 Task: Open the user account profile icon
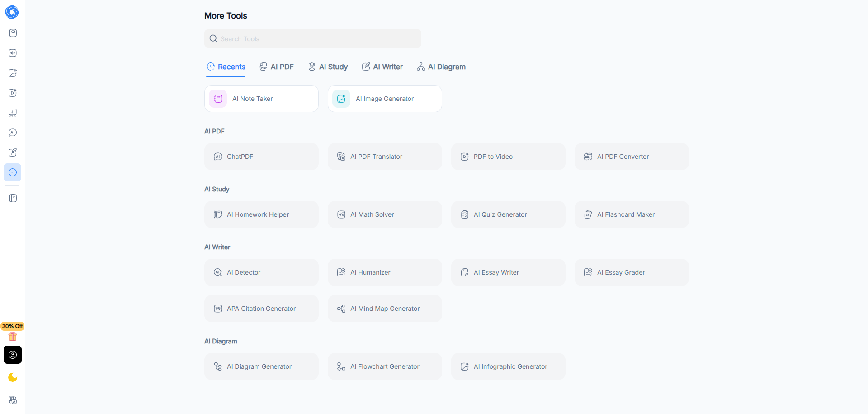coord(13,355)
